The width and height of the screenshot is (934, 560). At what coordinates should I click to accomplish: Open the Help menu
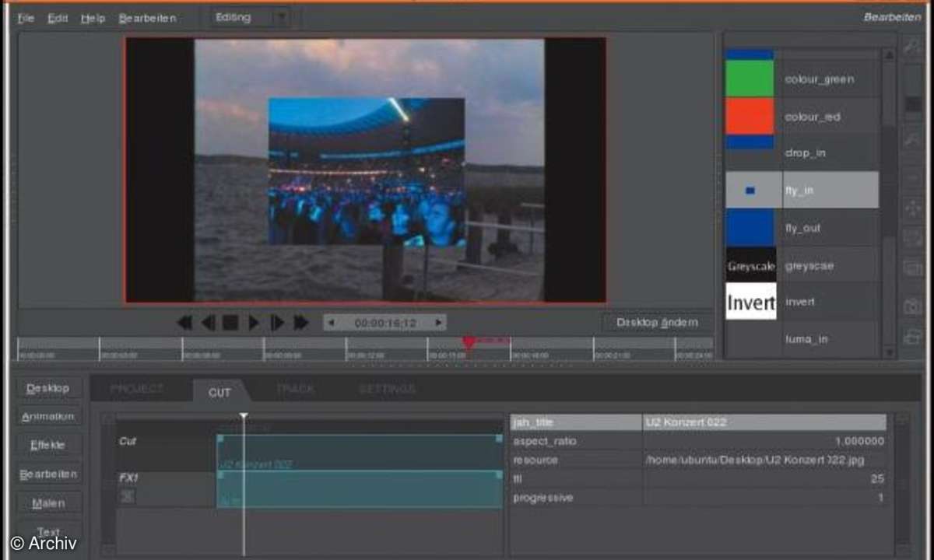point(93,17)
